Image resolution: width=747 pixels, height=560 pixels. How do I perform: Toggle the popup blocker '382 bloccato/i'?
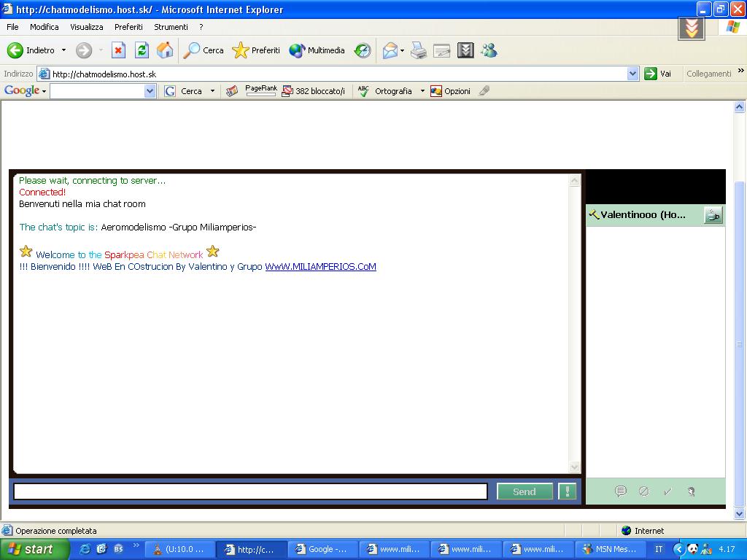tap(314, 91)
